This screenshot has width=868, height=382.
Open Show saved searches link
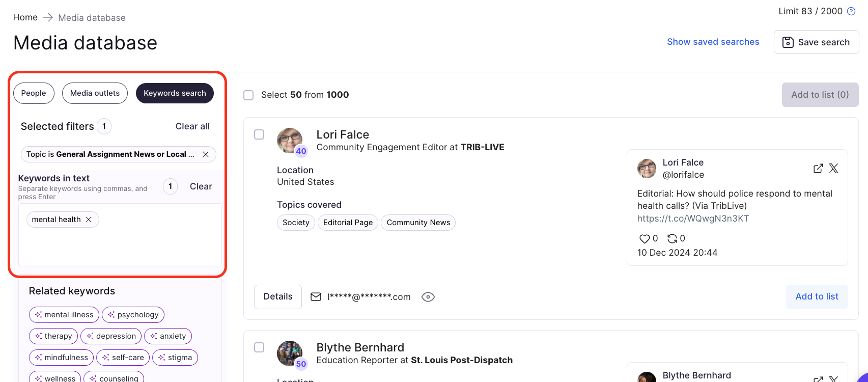pos(713,42)
